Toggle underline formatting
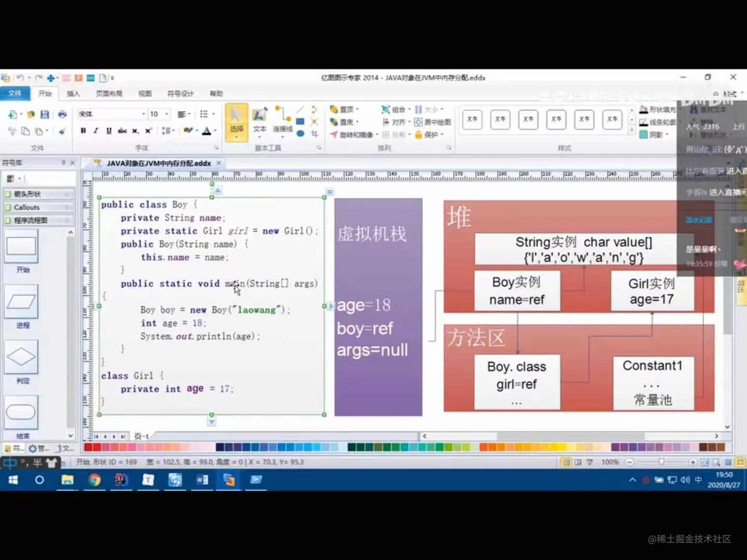The image size is (747, 560). pyautogui.click(x=109, y=131)
